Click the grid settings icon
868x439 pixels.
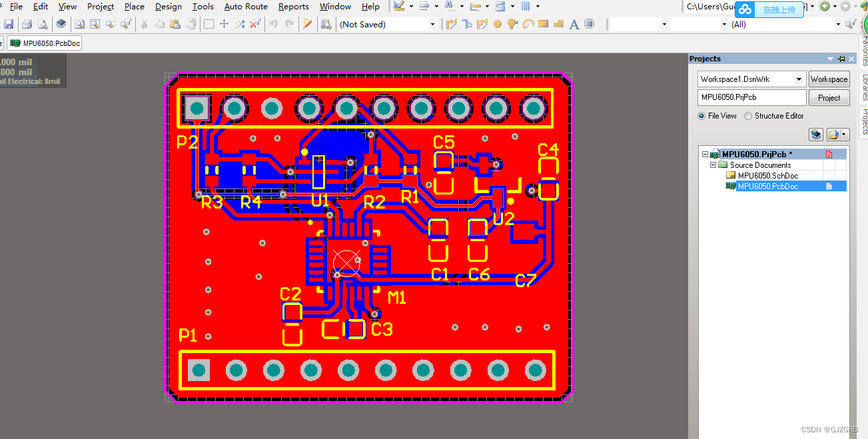[x=526, y=7]
